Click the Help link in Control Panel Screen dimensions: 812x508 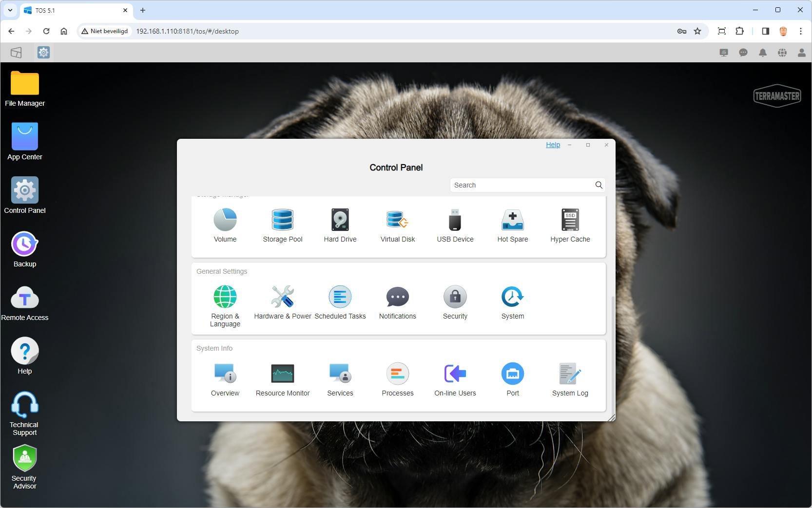(553, 145)
